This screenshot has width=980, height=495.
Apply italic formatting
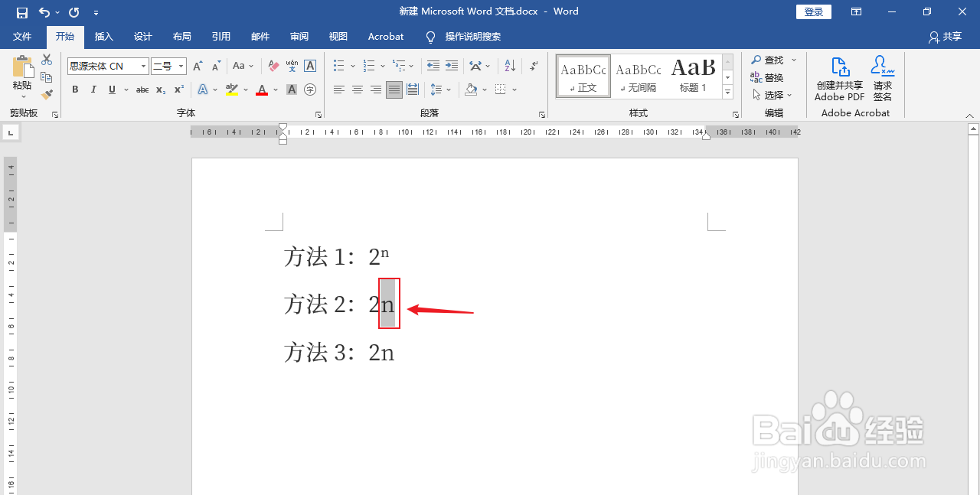[93, 90]
